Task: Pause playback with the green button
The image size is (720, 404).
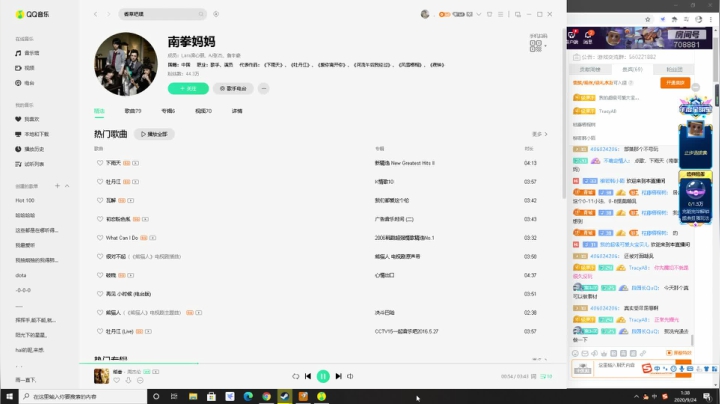Action: point(323,376)
